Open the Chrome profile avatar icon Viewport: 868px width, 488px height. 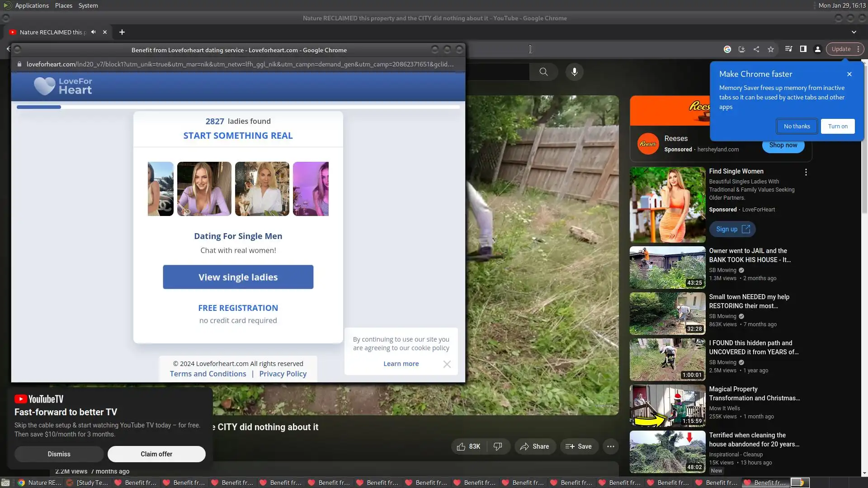click(x=818, y=49)
